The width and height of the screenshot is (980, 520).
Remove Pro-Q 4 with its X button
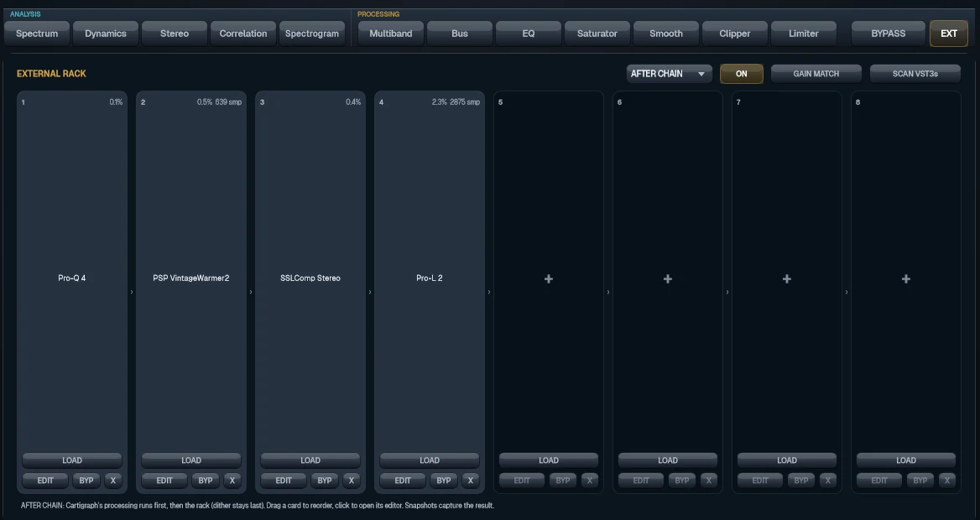113,481
